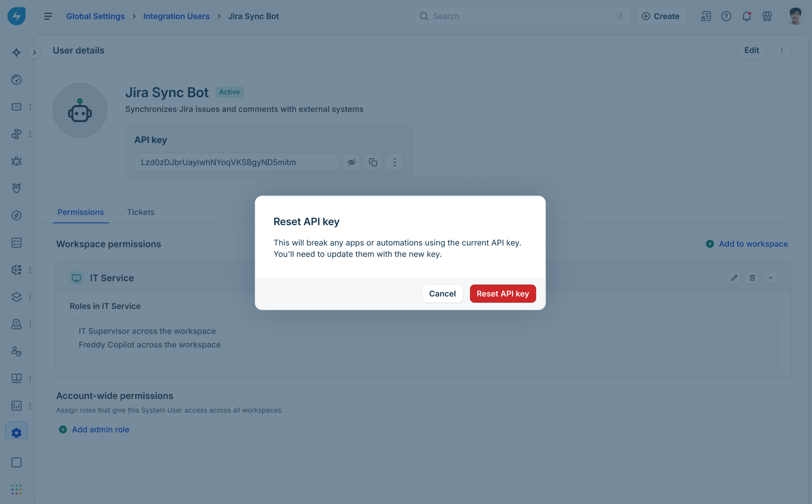Click IT Supervisor across the workspace role
The height and width of the screenshot is (504, 812).
click(x=147, y=331)
